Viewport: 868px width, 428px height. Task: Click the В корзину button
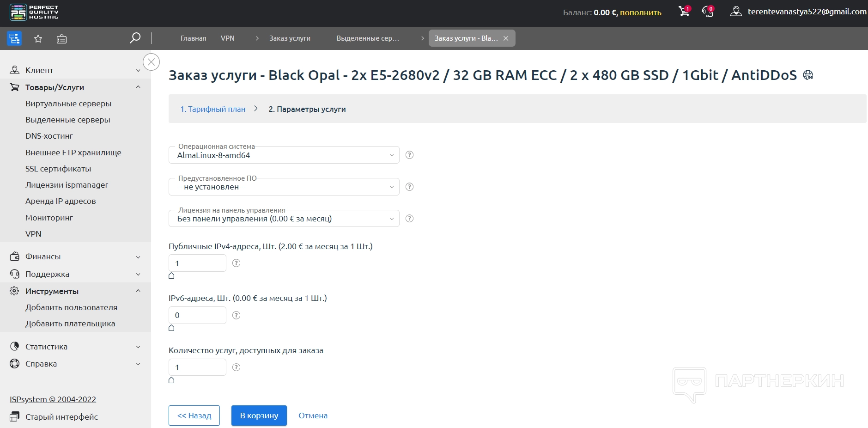(x=259, y=416)
